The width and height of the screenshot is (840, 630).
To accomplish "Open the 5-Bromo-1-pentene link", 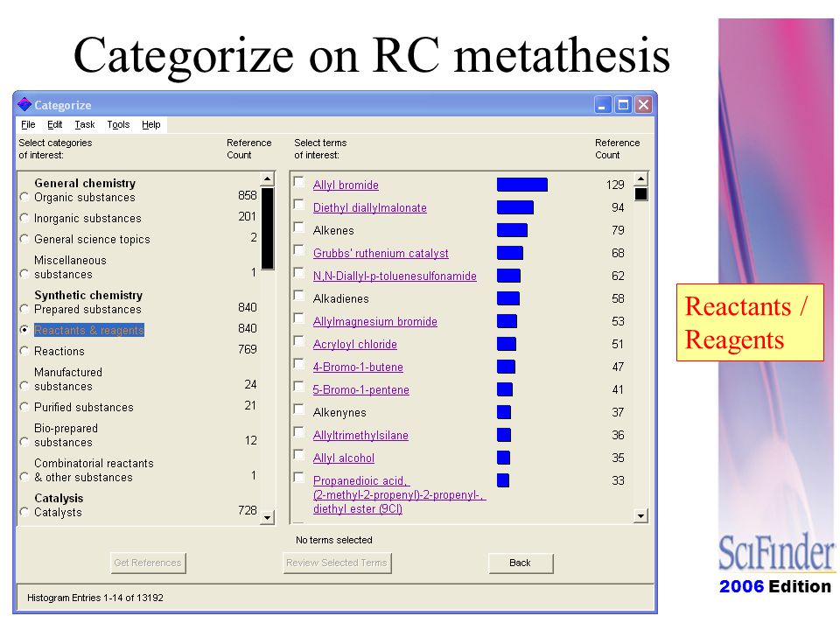I will (360, 390).
